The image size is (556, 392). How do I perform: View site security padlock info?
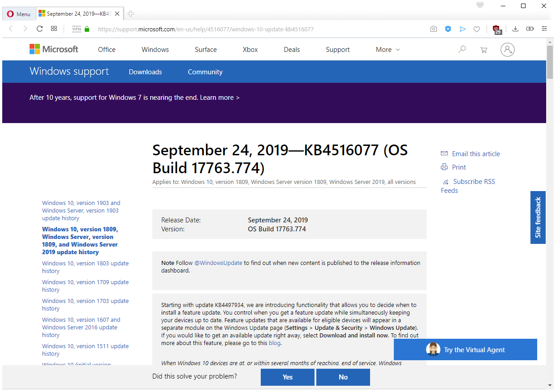pyautogui.click(x=87, y=29)
